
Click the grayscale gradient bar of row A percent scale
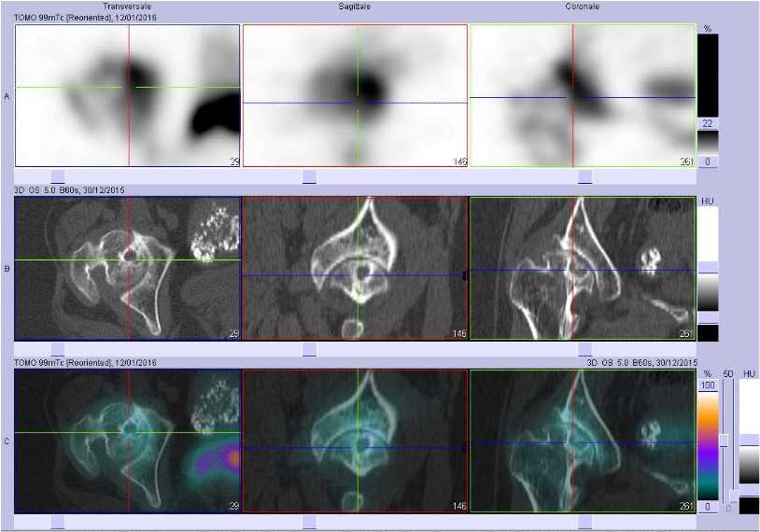(x=708, y=142)
